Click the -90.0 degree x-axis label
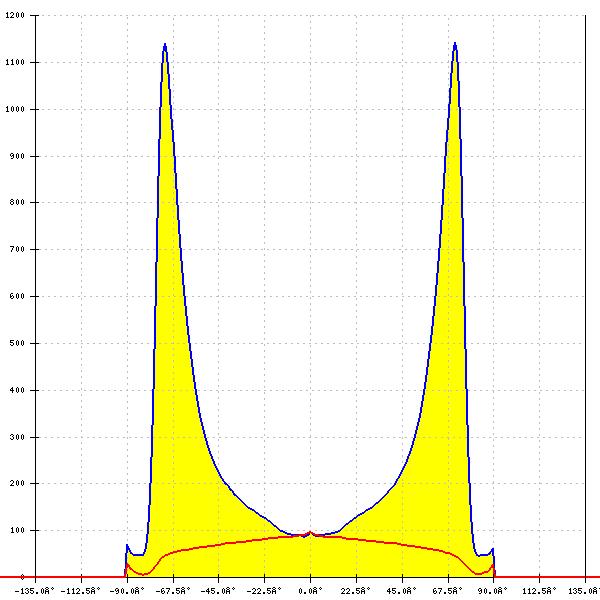 tap(127, 590)
